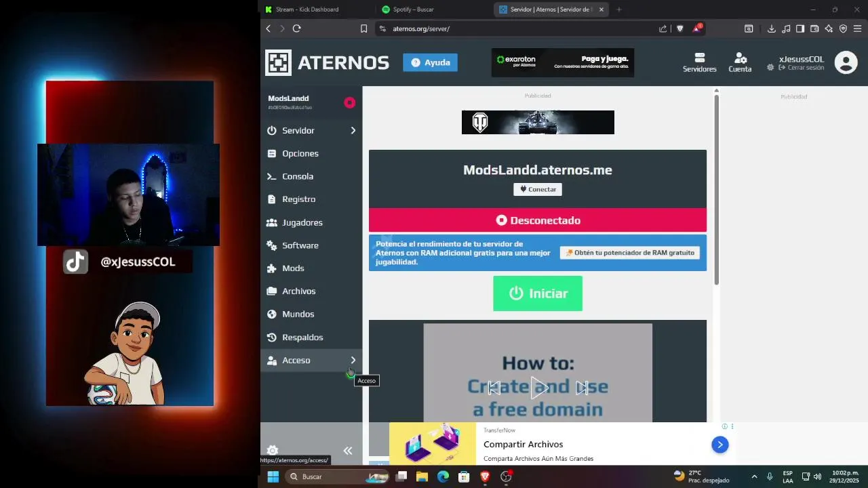Viewport: 868px width, 488px height.
Task: Open Brave Rewards icon
Action: 697,28
